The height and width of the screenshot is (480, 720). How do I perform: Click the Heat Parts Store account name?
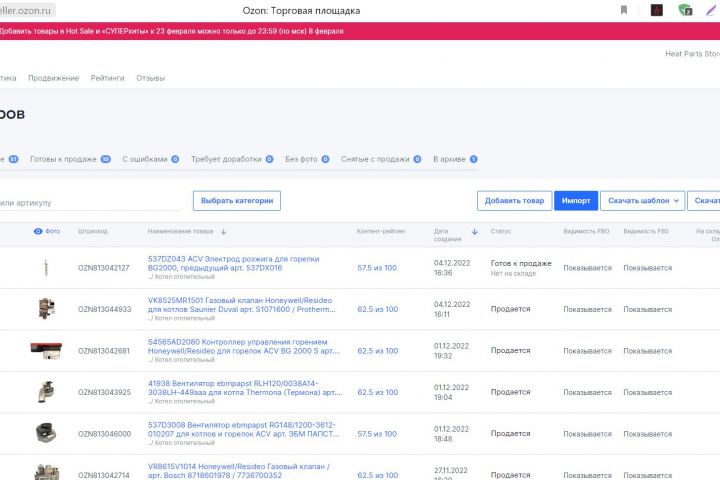[692, 54]
